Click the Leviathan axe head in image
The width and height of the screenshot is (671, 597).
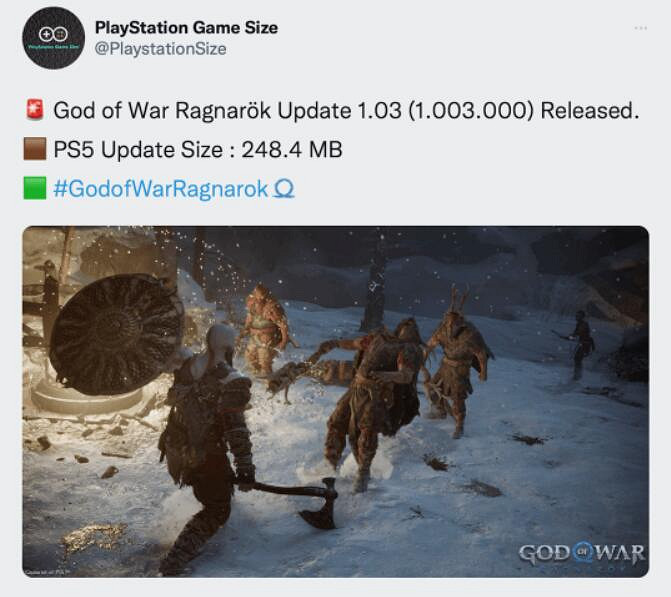[x=320, y=503]
